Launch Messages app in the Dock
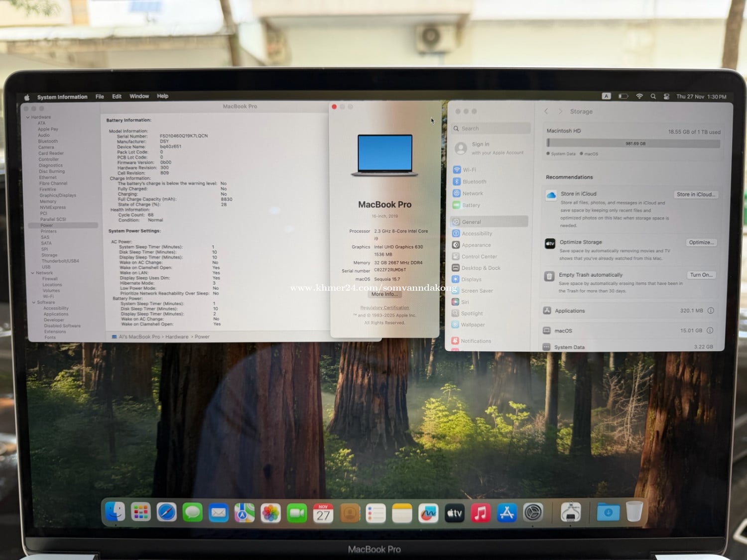Image resolution: width=747 pixels, height=560 pixels. tap(192, 512)
